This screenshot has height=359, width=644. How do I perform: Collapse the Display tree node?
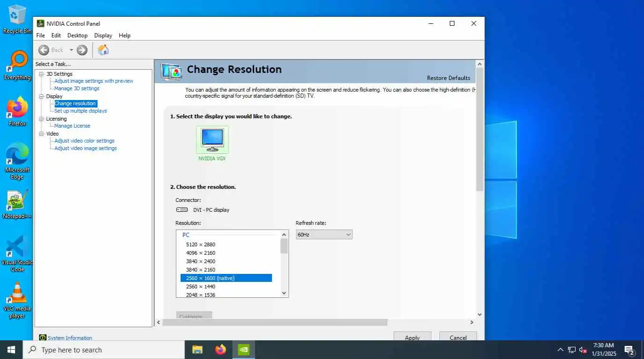41,96
